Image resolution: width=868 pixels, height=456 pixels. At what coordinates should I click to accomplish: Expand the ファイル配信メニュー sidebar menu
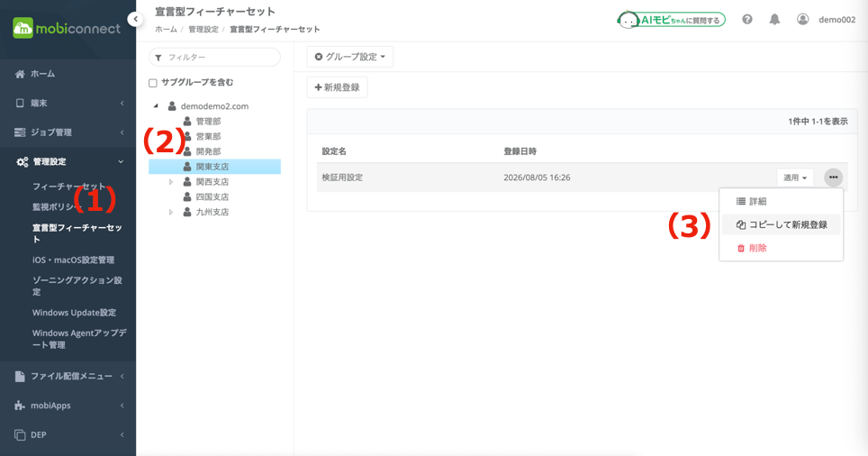click(x=68, y=376)
